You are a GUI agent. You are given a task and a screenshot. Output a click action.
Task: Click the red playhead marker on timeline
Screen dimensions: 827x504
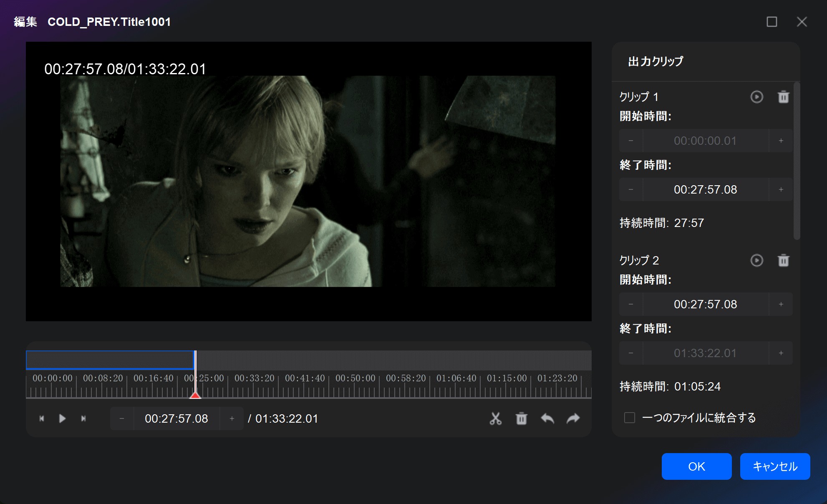195,395
